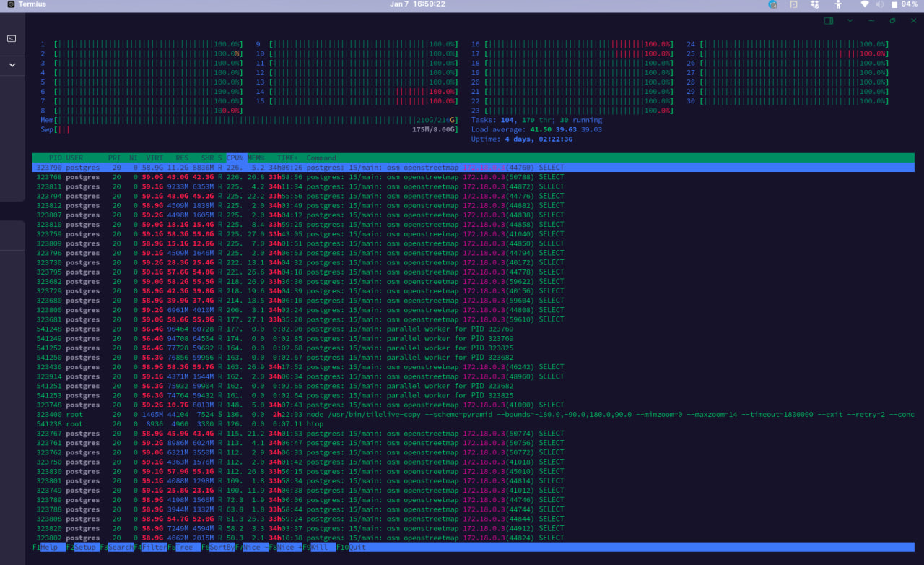This screenshot has height=565, width=924.
Task: Sort by the CPU% column header
Action: pyautogui.click(x=235, y=158)
